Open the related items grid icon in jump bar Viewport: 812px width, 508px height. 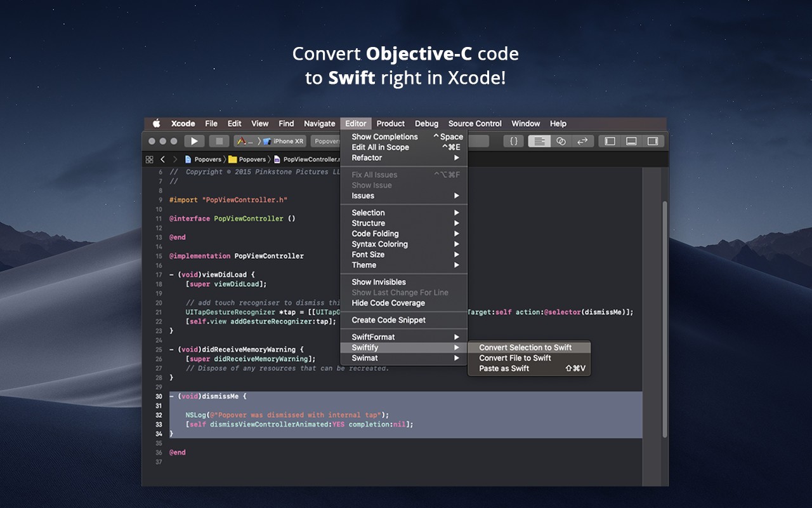tap(150, 159)
